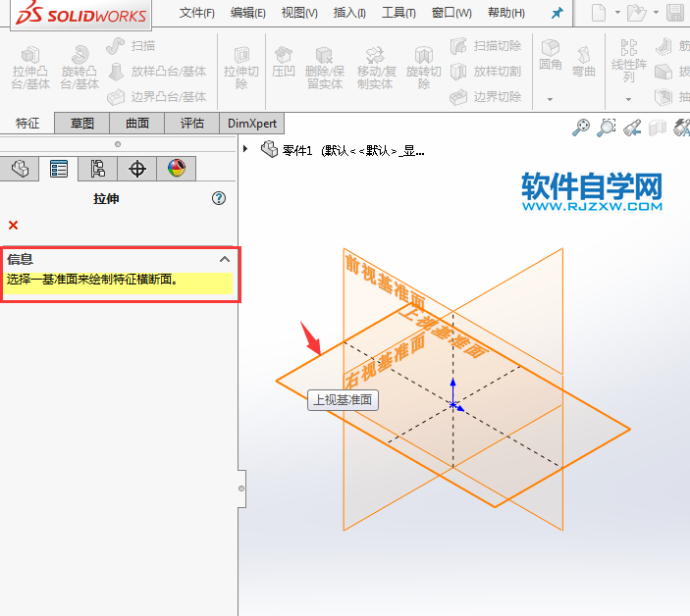
Task: Click the Zoom to Area icon
Action: pos(607,128)
